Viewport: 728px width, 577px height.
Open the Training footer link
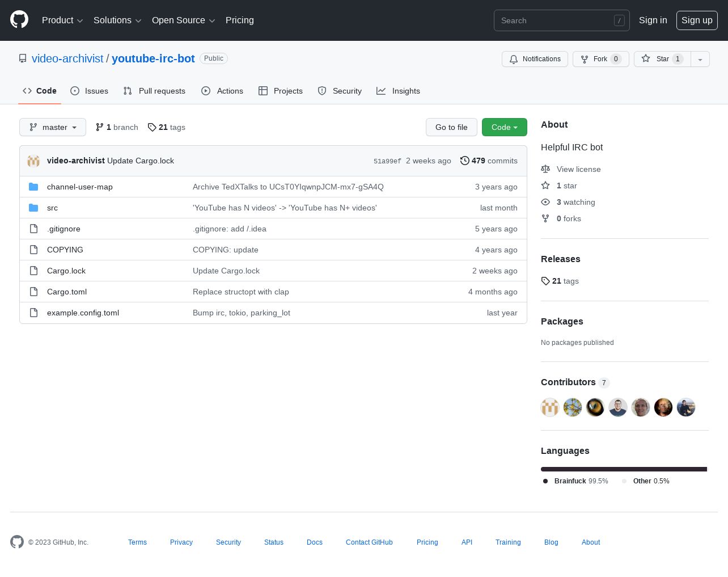508,542
